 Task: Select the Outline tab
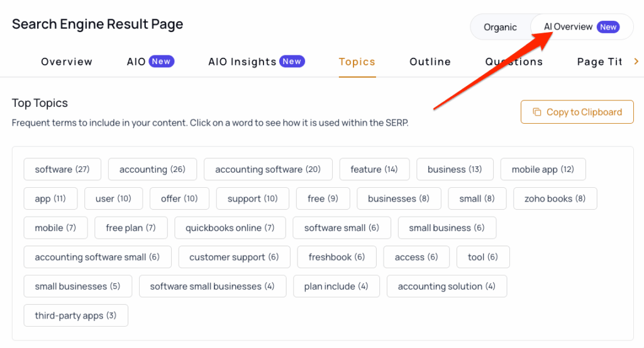[x=430, y=62]
